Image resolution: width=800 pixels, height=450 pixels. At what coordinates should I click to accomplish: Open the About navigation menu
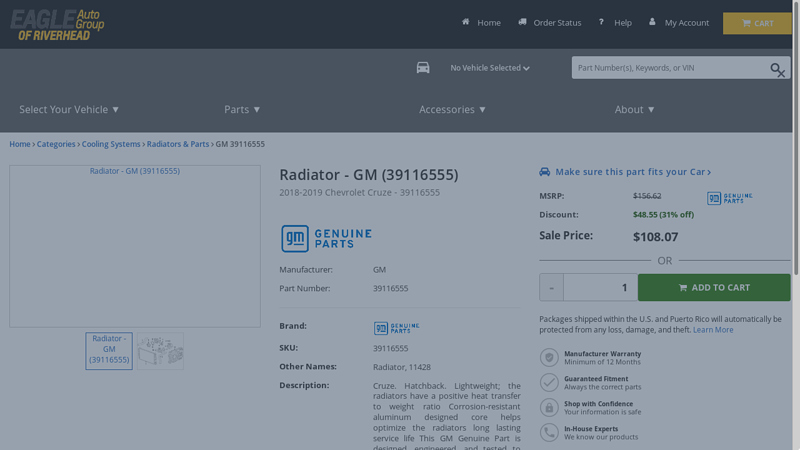point(634,109)
